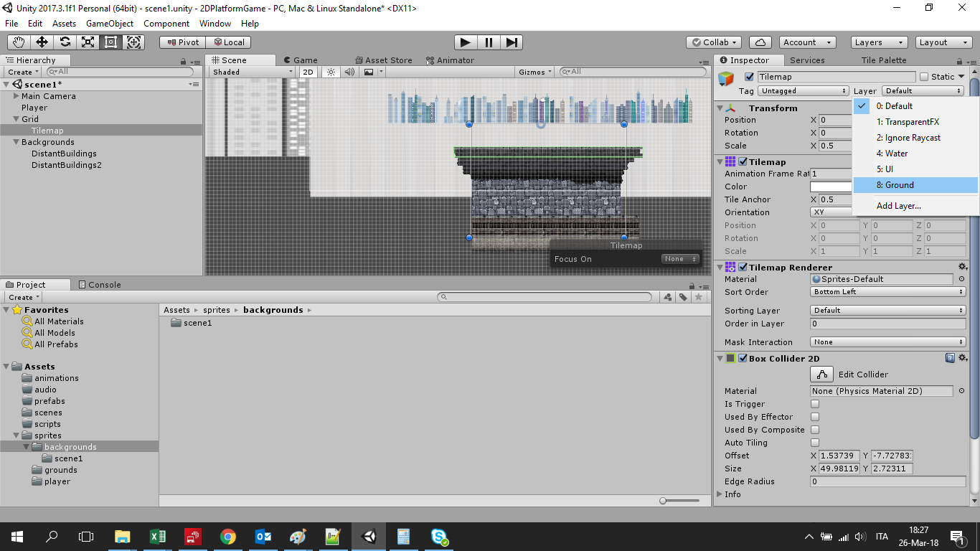This screenshot has height=551, width=980.
Task: Check the Used By Composite box
Action: click(x=815, y=430)
